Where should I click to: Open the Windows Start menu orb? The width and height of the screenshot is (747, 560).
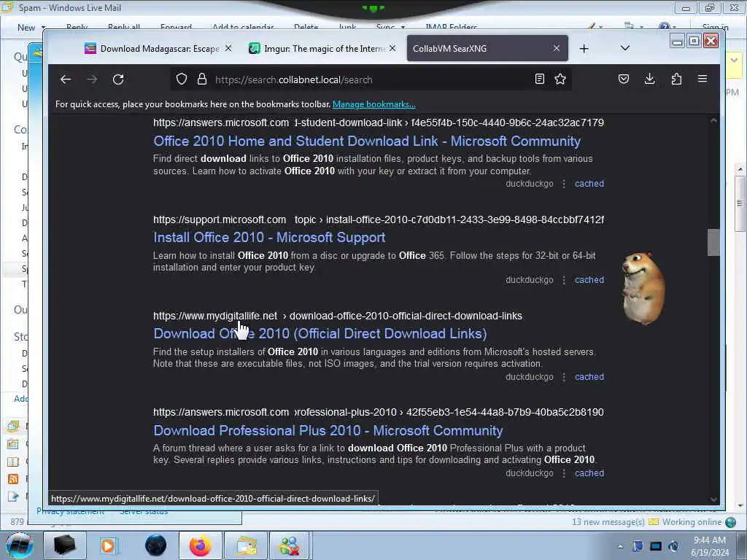click(x=20, y=545)
